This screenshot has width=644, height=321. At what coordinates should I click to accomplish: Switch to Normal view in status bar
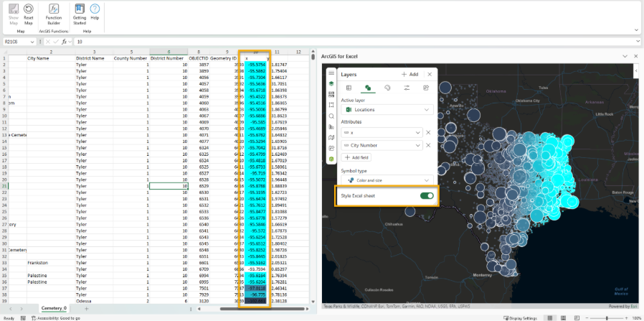tap(550, 318)
